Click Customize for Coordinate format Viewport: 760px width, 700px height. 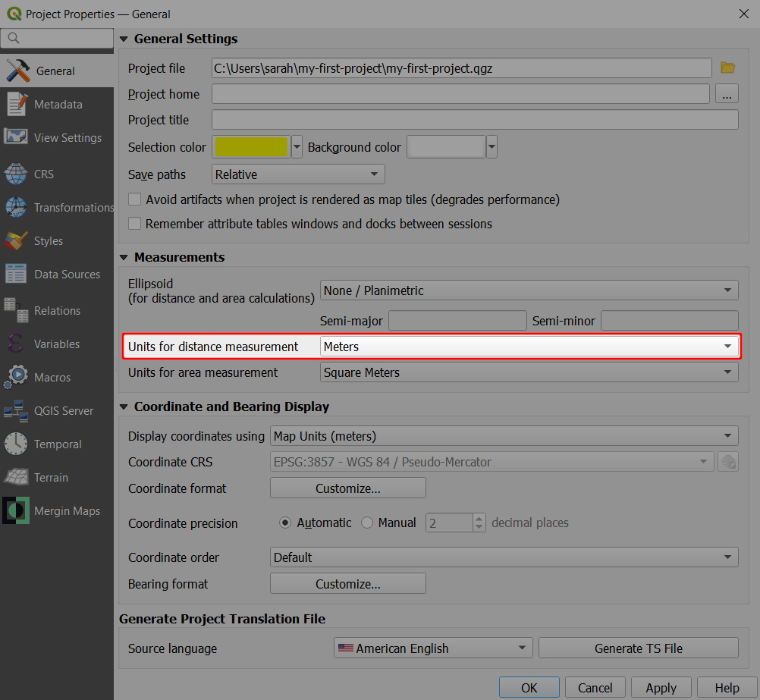click(x=348, y=488)
